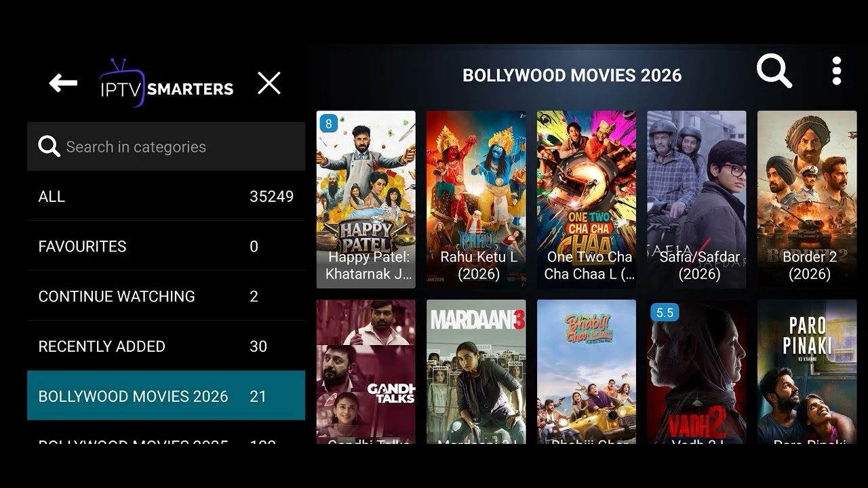The image size is (868, 488).
Task: Select the ALL category
Action: (x=166, y=197)
